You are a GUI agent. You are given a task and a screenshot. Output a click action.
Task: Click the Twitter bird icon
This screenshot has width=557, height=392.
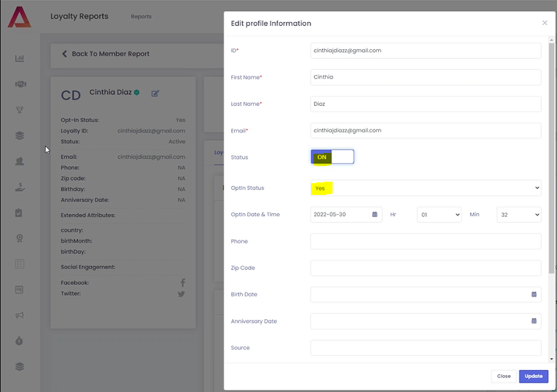click(x=181, y=294)
